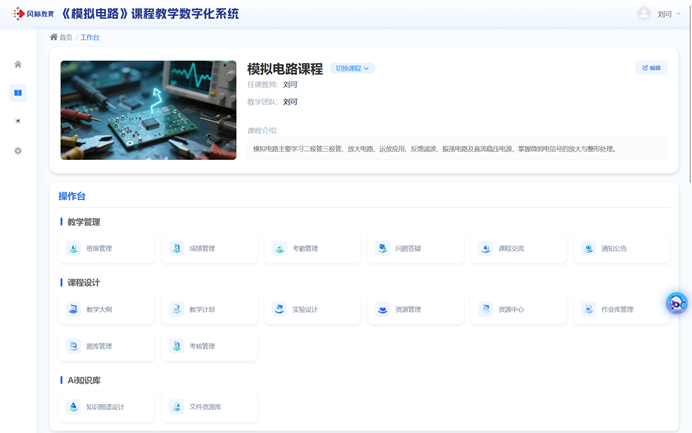Open the 刘可 user menu dropdown
The width and height of the screenshot is (692, 433).
point(669,14)
